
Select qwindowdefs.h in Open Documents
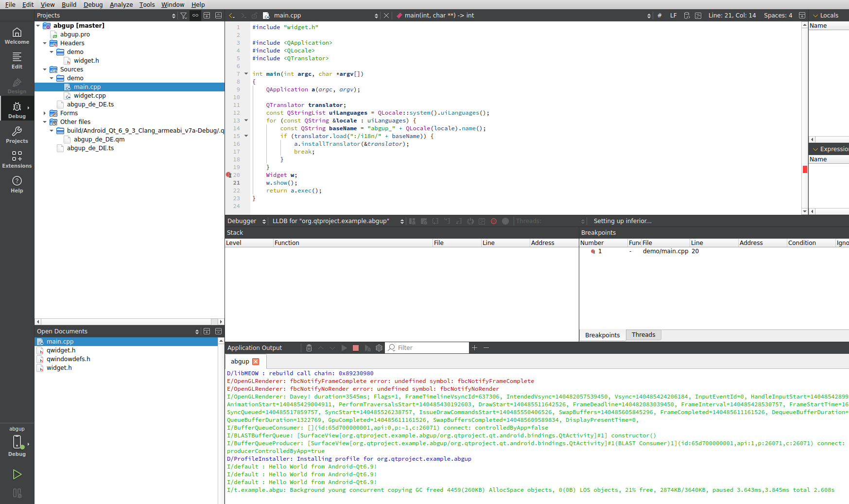(x=68, y=359)
